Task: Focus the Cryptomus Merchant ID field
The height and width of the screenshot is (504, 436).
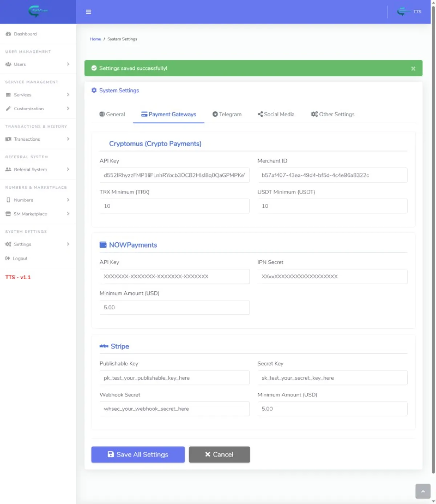Action: [332, 175]
